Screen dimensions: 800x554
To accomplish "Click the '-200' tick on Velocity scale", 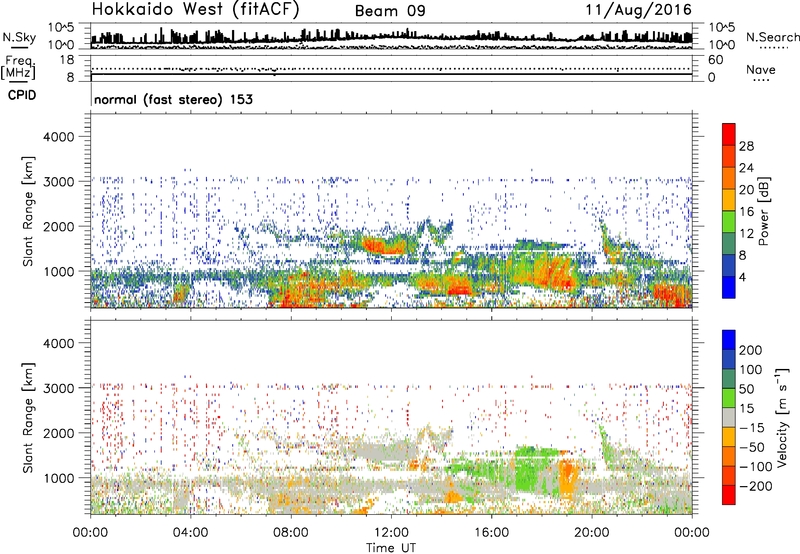I will point(755,486).
